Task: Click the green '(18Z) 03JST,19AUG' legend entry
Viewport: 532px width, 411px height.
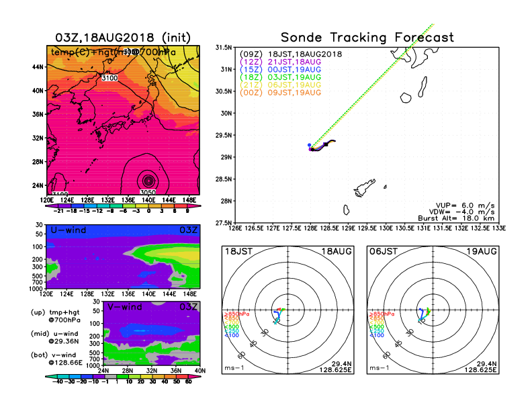Action: tap(280, 77)
